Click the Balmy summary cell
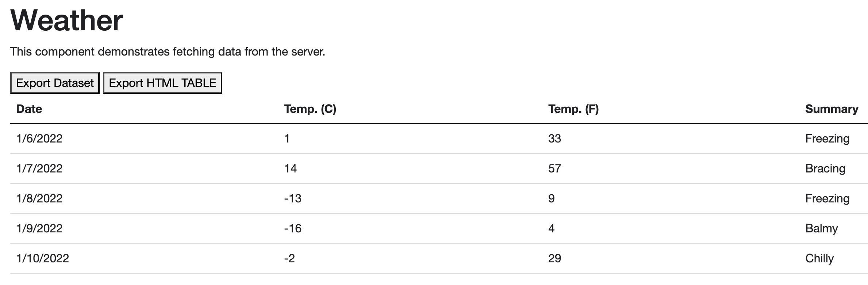This screenshot has width=868, height=285. pyautogui.click(x=821, y=228)
